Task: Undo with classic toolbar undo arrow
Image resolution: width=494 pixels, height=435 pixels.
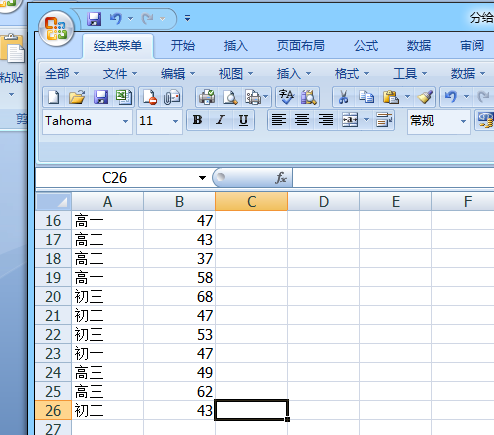Action: [x=451, y=97]
